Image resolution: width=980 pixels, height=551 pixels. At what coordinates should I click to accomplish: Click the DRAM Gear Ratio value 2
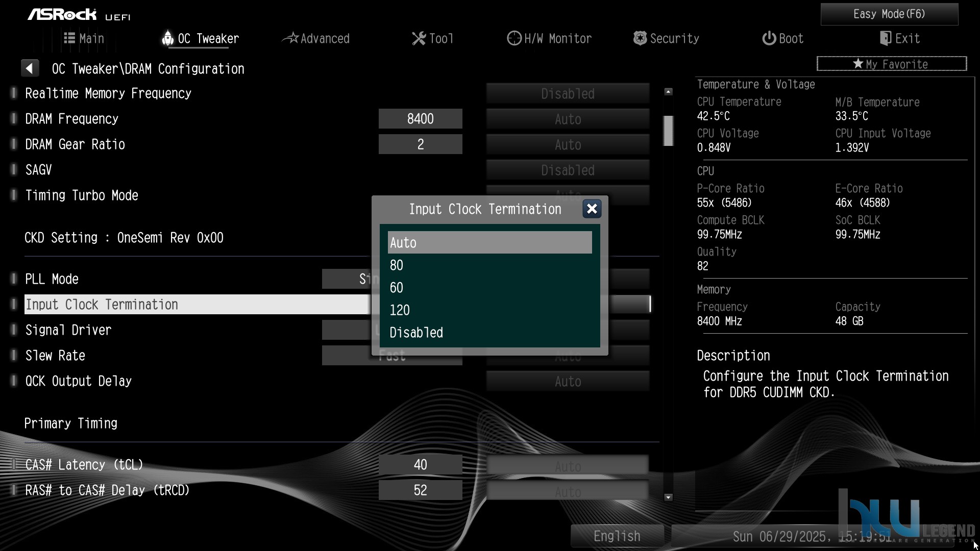click(x=420, y=144)
